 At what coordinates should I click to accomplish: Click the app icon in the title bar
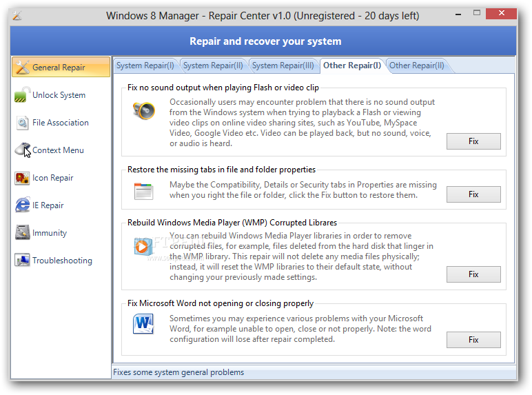(x=17, y=16)
